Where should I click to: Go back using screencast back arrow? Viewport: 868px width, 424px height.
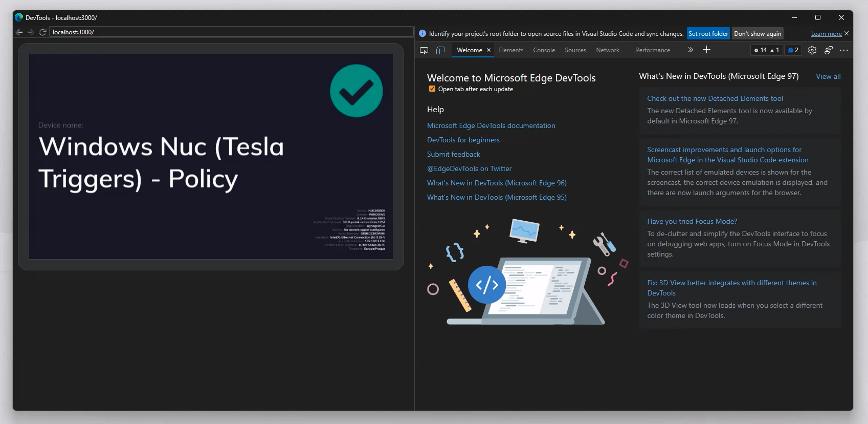tap(19, 32)
